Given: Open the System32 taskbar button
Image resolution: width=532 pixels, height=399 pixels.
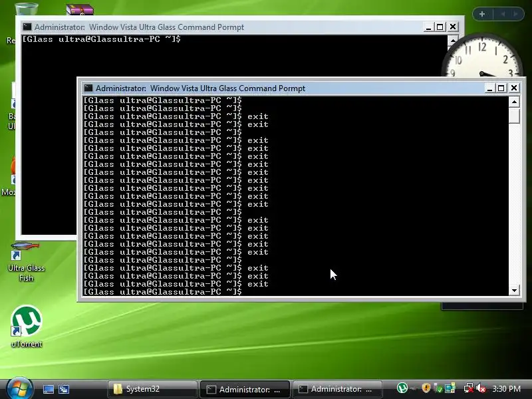Looking at the screenshot, I should tap(152, 389).
